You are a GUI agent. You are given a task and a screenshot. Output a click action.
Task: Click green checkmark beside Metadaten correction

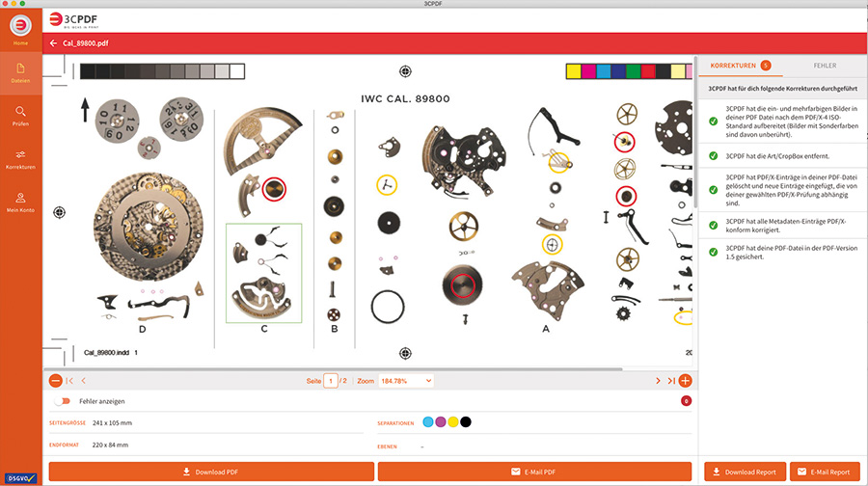click(714, 226)
